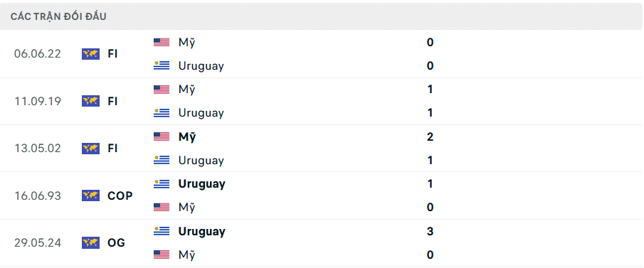Select the 11.09.19 match date

coord(38,102)
